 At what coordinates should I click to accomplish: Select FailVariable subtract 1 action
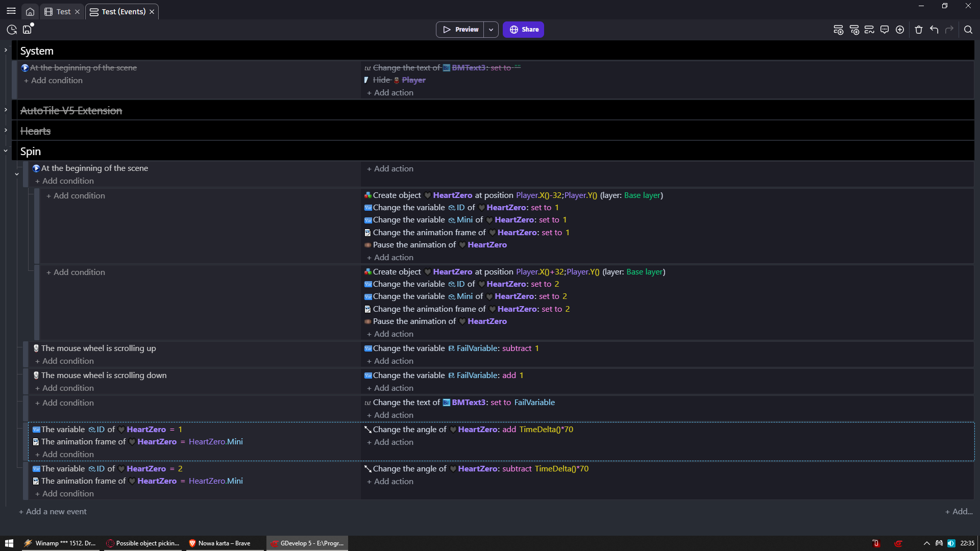(451, 348)
